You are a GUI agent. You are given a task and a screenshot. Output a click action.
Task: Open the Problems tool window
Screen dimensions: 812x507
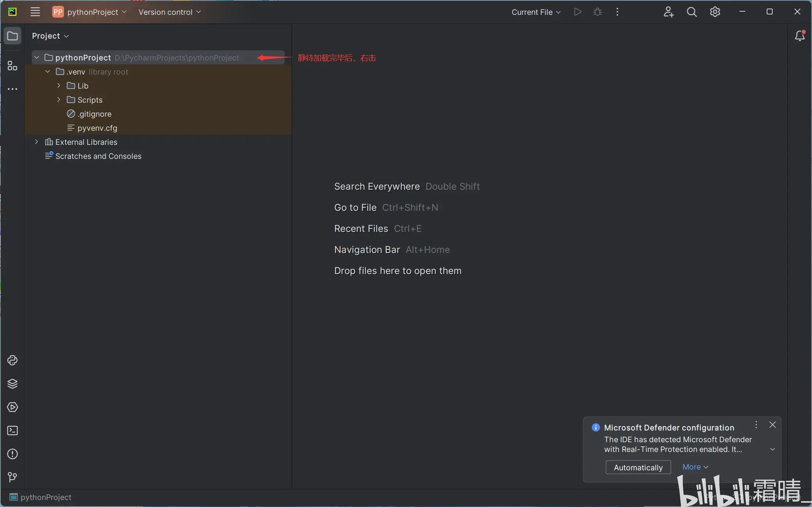pyautogui.click(x=12, y=454)
